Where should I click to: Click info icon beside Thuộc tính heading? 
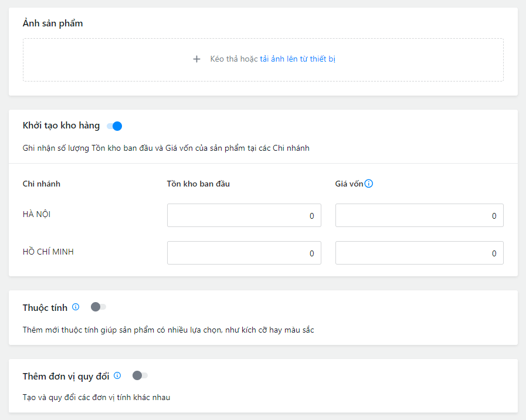[76, 307]
